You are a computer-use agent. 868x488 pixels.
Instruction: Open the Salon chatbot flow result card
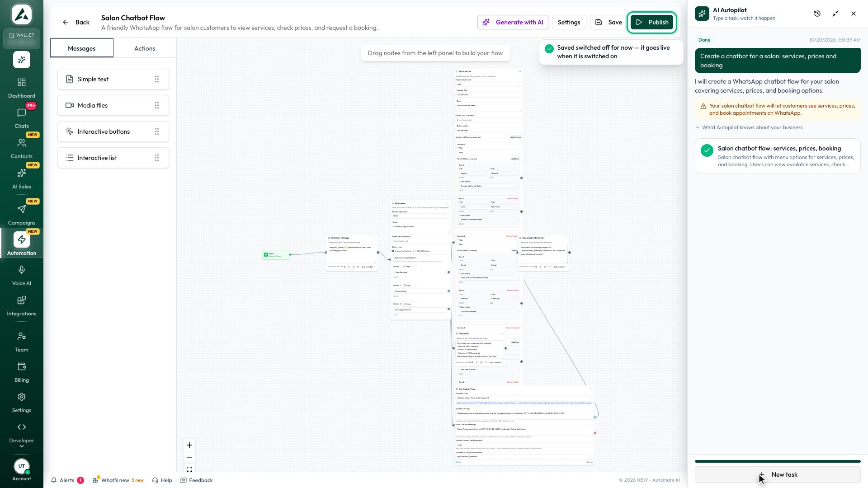point(778,156)
